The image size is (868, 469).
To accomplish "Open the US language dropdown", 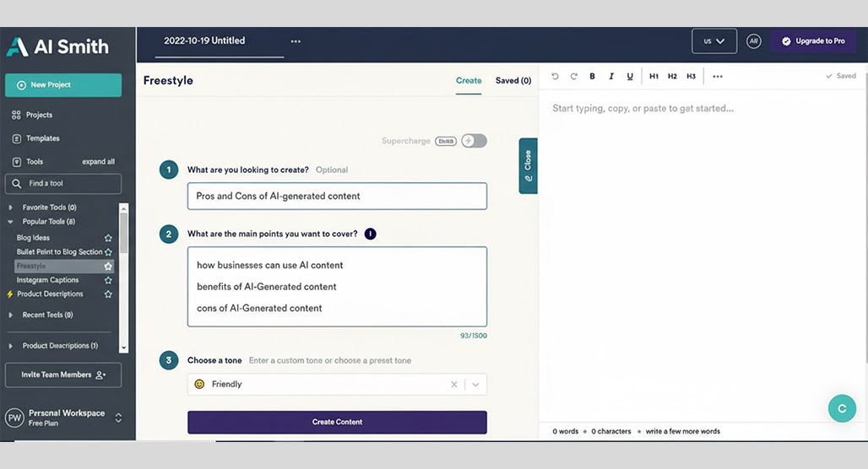I will (714, 41).
